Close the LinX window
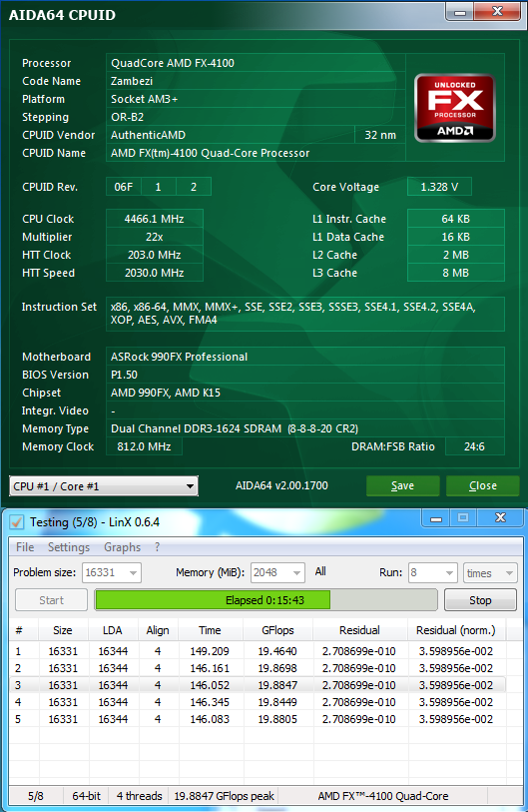Image resolution: width=528 pixels, height=812 pixels. click(x=500, y=517)
